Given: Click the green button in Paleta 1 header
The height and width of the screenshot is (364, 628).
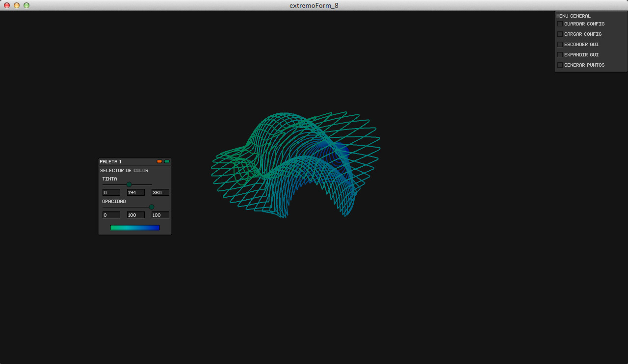Looking at the screenshot, I should [167, 161].
